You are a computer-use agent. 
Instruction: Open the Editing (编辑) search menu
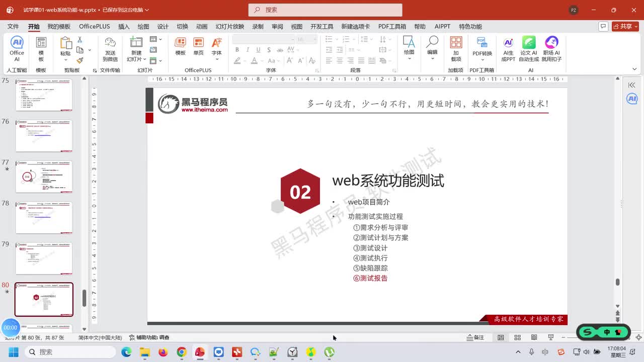(432, 48)
